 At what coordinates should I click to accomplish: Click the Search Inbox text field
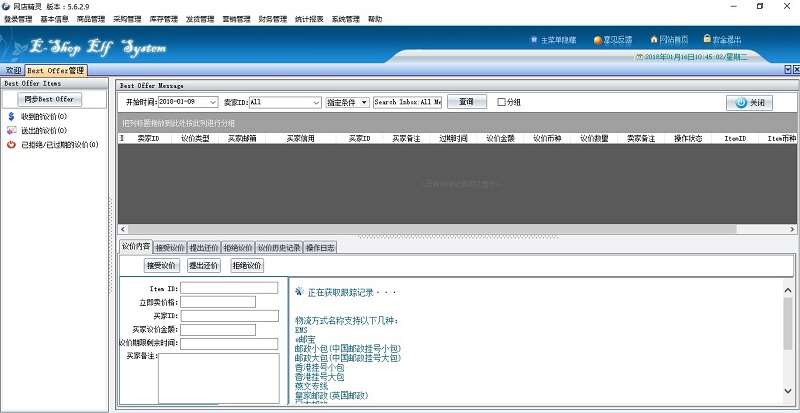click(x=408, y=102)
